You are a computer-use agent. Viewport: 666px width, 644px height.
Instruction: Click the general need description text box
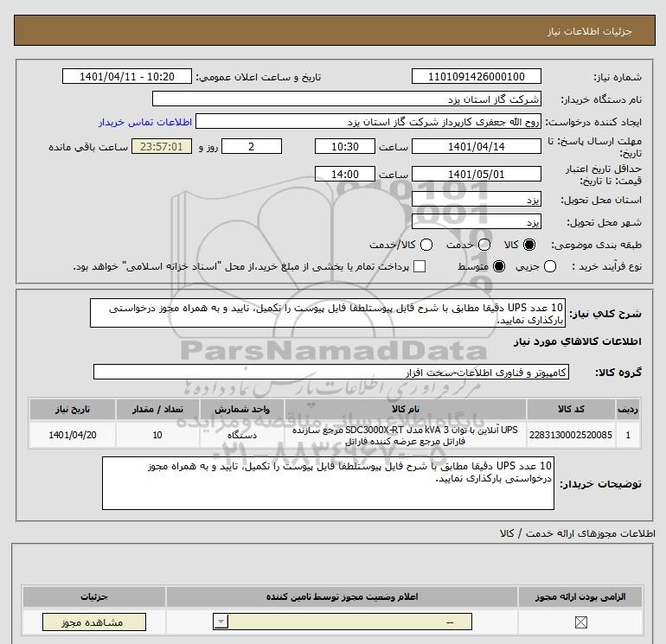click(x=328, y=313)
